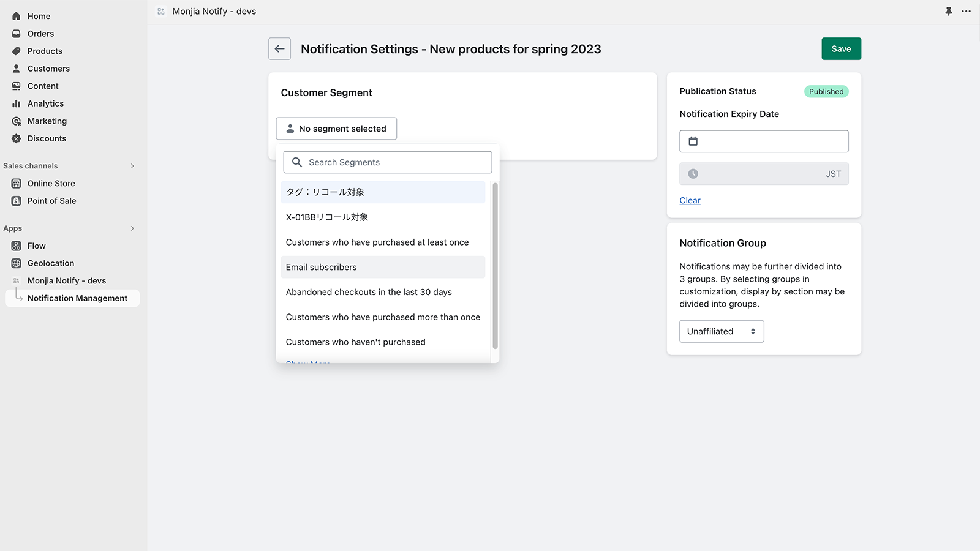Click the Home icon in sidebar
The width and height of the screenshot is (980, 551).
pos(17,16)
